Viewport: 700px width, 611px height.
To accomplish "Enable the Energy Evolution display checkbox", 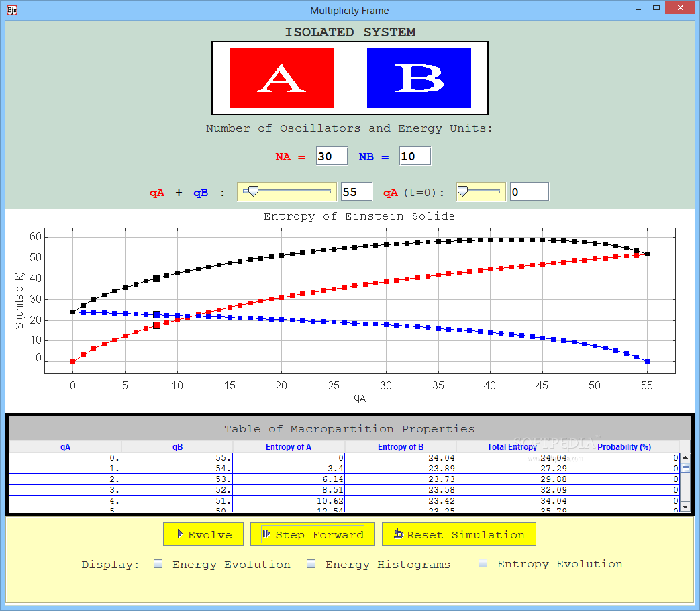I will point(158,563).
